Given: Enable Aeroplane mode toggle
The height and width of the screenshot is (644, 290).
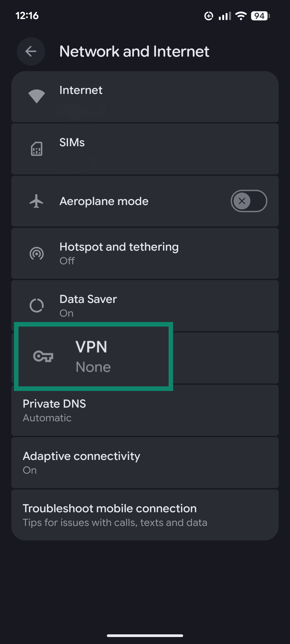Looking at the screenshot, I should click(248, 201).
